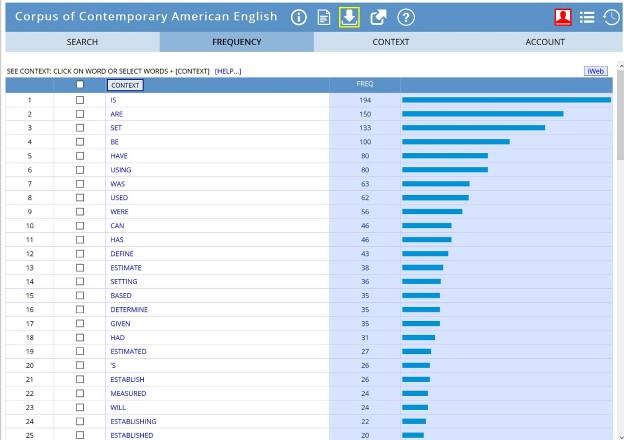Image resolution: width=624 pixels, height=440 pixels.
Task: Open the search history clock icon
Action: coord(611,17)
